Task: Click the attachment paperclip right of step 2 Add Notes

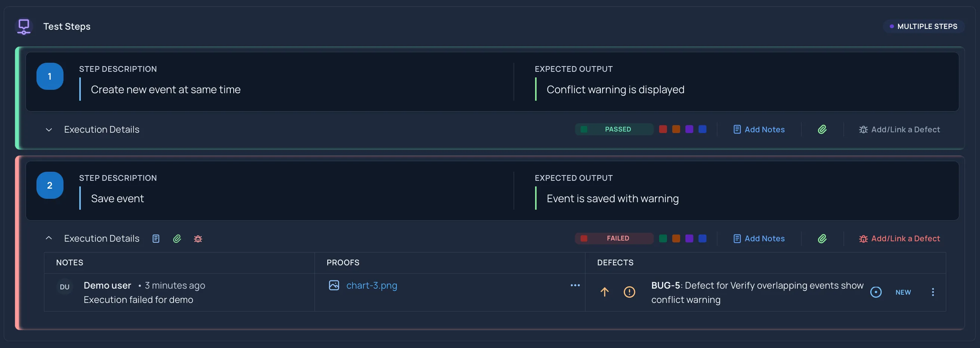Action: coord(822,239)
